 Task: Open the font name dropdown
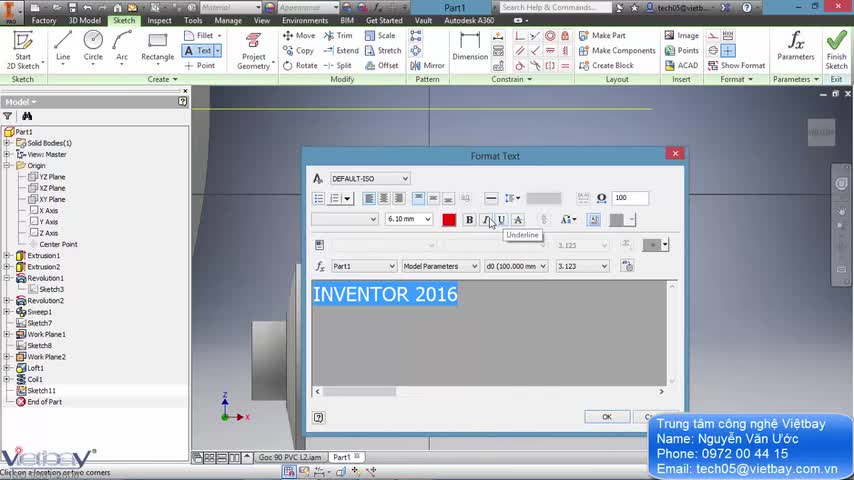345,219
